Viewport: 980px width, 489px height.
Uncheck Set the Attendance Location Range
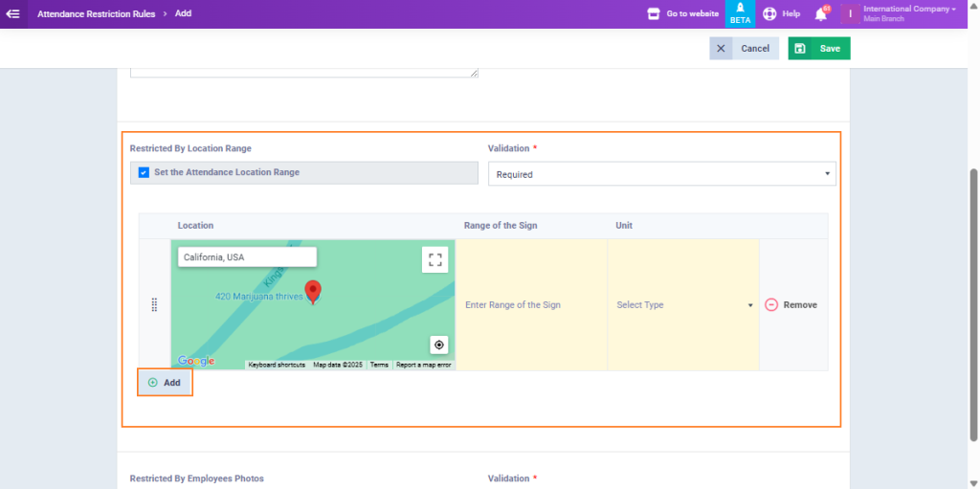[144, 172]
